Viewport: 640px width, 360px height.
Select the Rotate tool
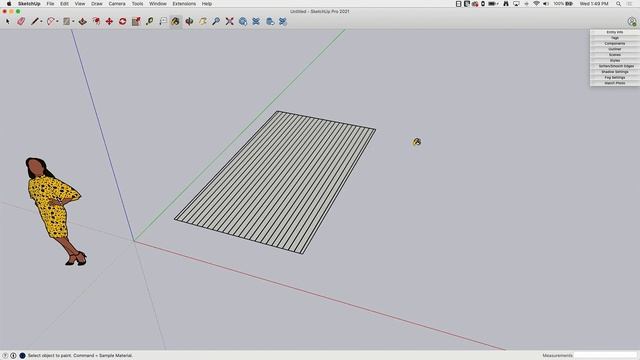pyautogui.click(x=122, y=21)
